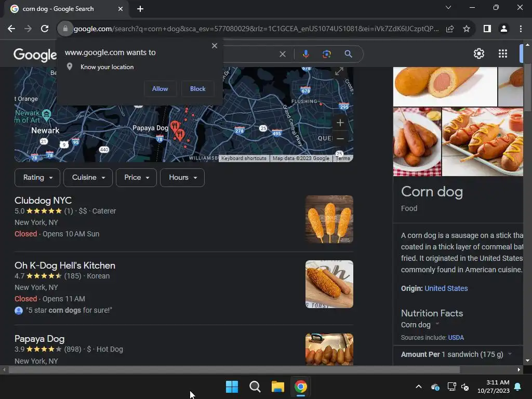Dismiss the location permission popup
The height and width of the screenshot is (399, 532).
[x=215, y=46]
